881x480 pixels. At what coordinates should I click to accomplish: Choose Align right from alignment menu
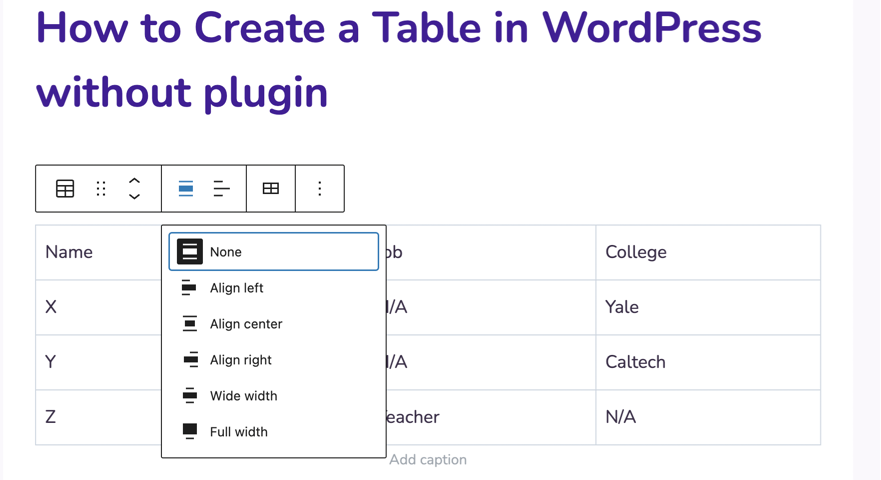[x=274, y=360]
